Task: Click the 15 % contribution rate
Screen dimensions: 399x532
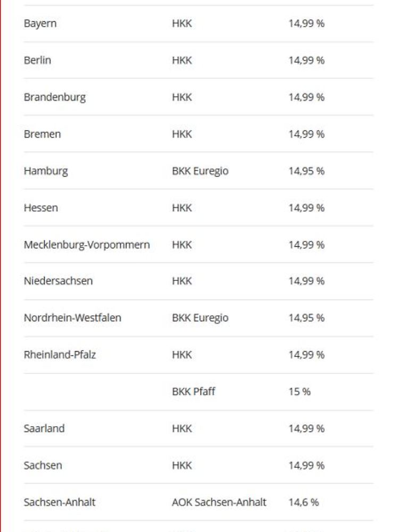Action: 300,392
